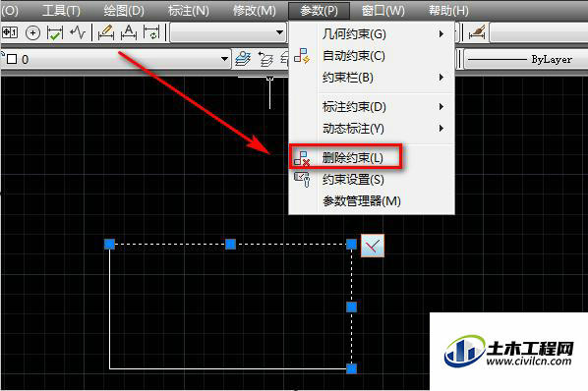Open the layer '0' dropdown arrow
The width and height of the screenshot is (588, 391).
224,59
